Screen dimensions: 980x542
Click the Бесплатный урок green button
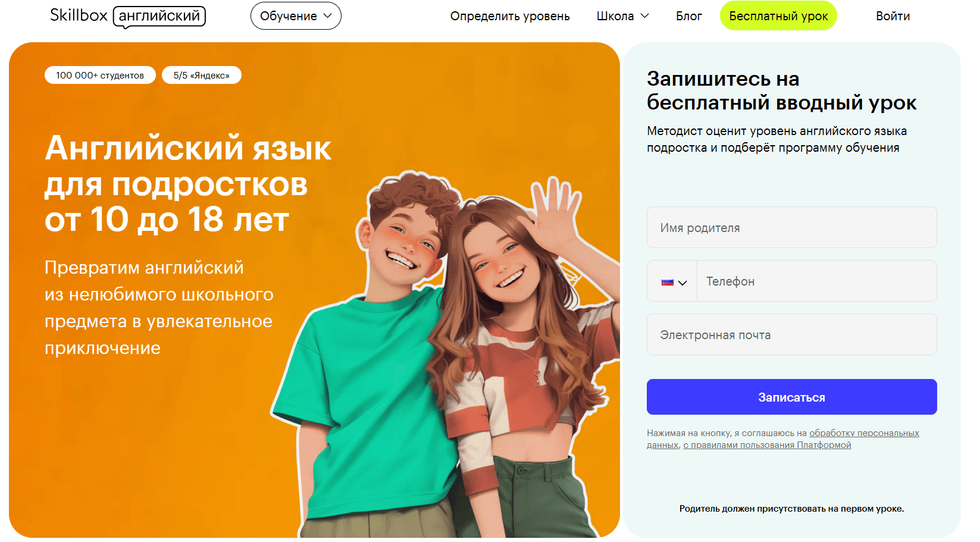click(778, 16)
